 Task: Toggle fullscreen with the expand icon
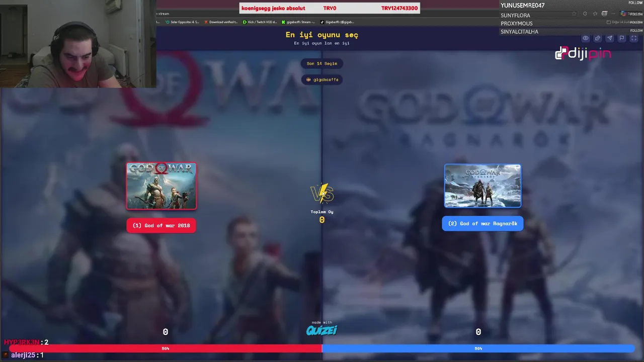click(634, 38)
